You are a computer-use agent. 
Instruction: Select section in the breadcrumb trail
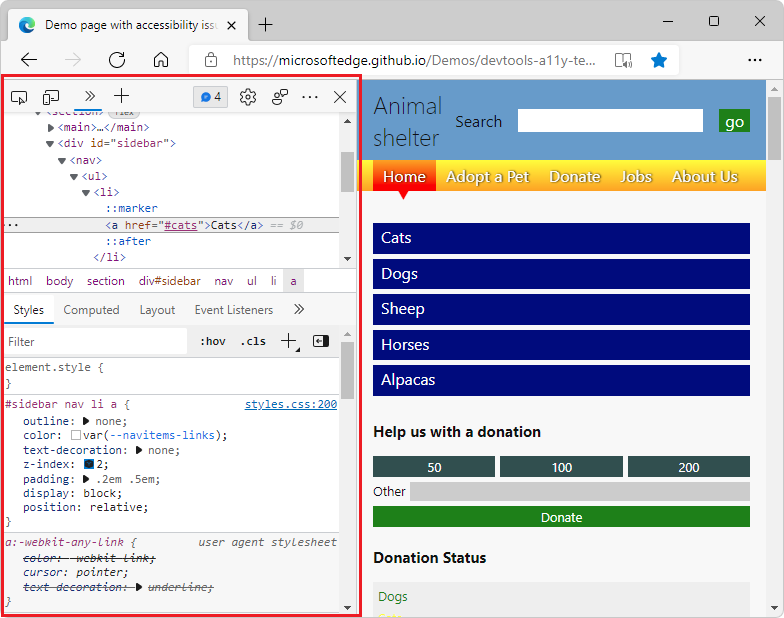pyautogui.click(x=106, y=281)
